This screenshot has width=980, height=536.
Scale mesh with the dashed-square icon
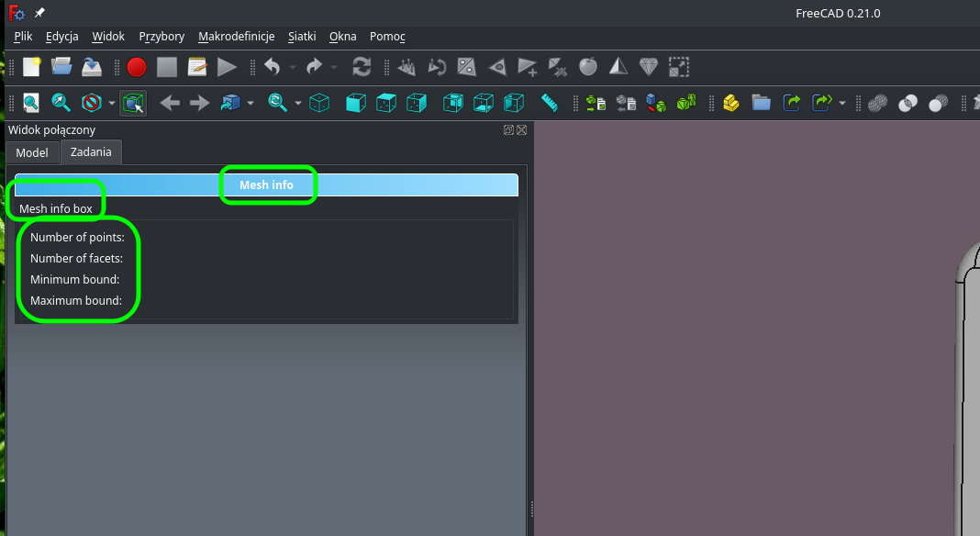point(679,66)
